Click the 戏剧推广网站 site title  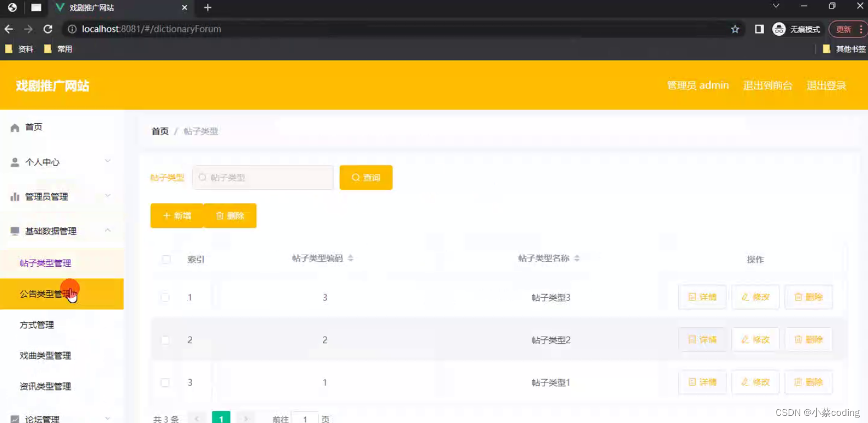52,86
